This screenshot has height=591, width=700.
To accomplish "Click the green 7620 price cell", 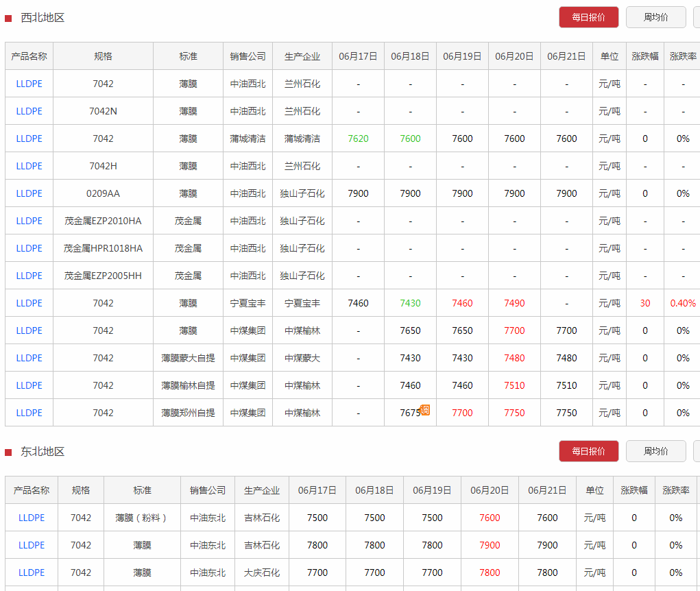I will tap(358, 138).
